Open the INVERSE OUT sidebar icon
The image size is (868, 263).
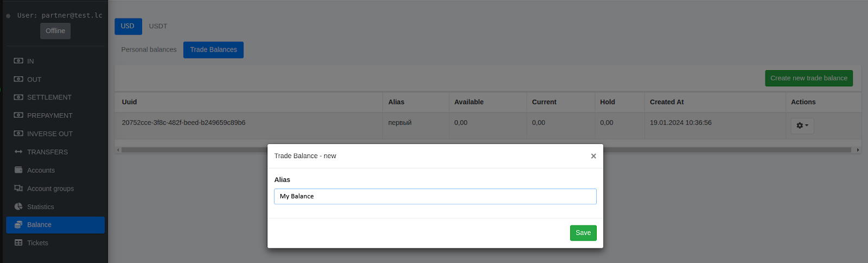click(x=18, y=134)
